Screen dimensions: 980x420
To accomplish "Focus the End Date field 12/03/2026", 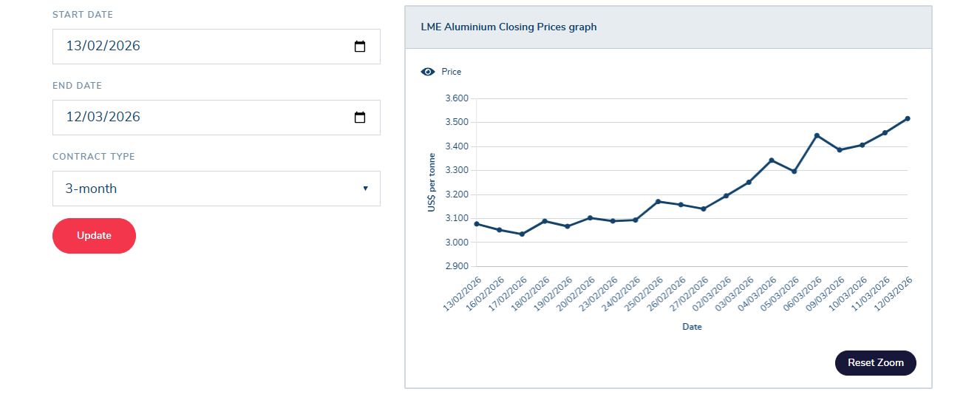I will 200,118.
